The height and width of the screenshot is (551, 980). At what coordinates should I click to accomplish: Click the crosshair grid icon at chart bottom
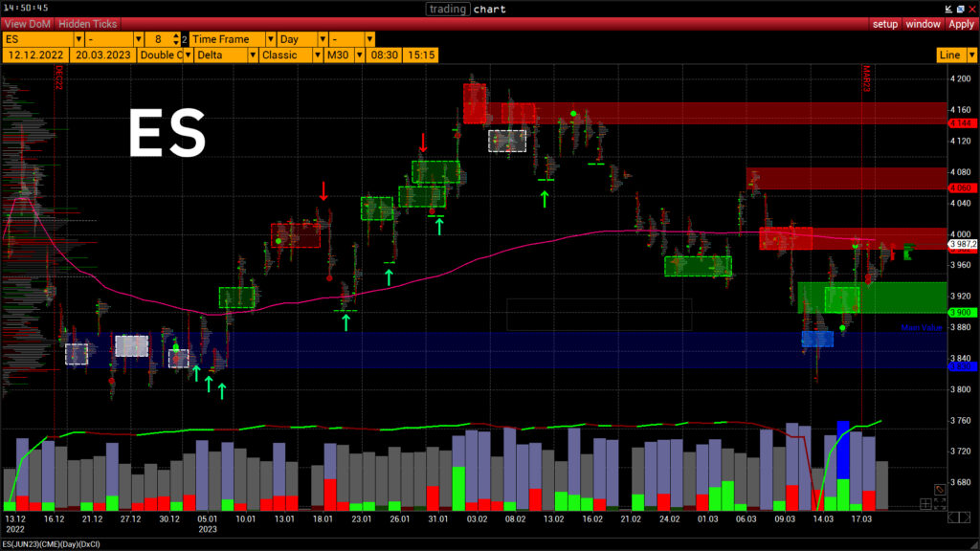[925, 503]
